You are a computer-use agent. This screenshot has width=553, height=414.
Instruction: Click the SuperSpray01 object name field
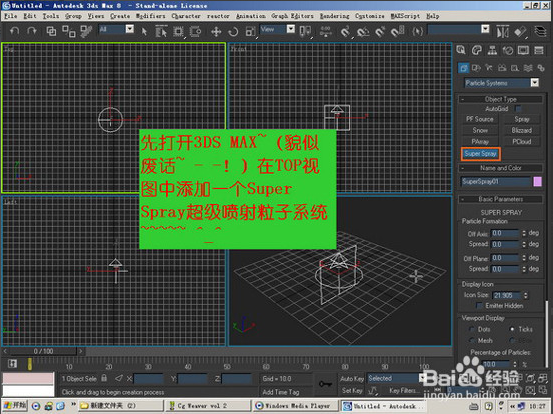pos(496,181)
